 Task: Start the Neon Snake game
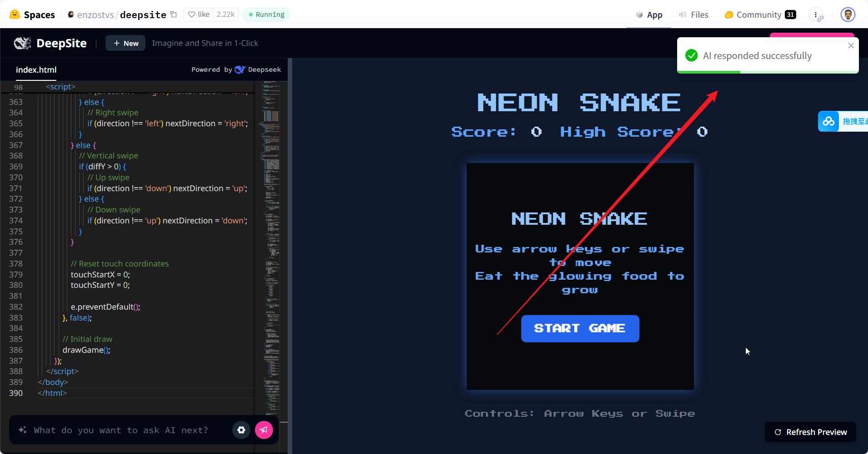(580, 328)
